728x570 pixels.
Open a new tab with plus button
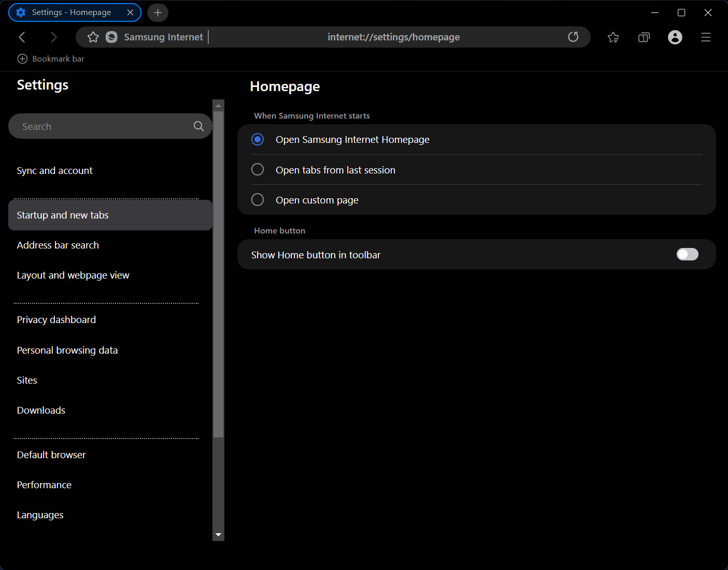(x=158, y=12)
